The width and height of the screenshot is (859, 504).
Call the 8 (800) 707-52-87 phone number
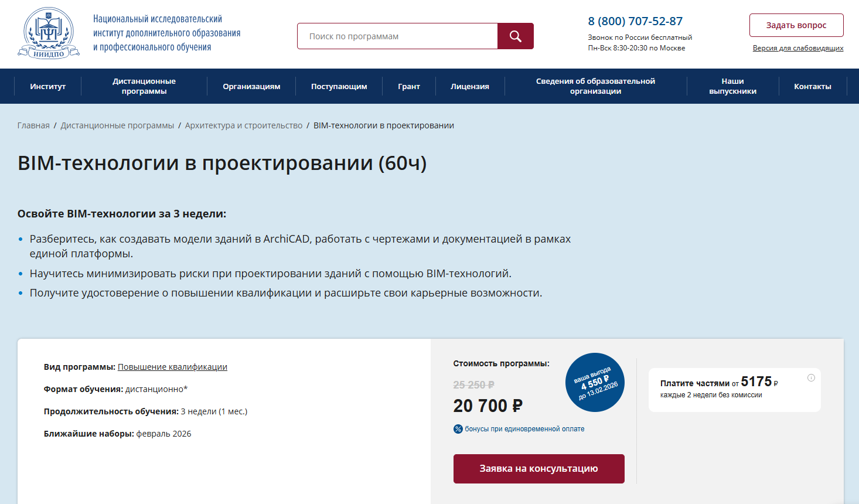pos(635,21)
